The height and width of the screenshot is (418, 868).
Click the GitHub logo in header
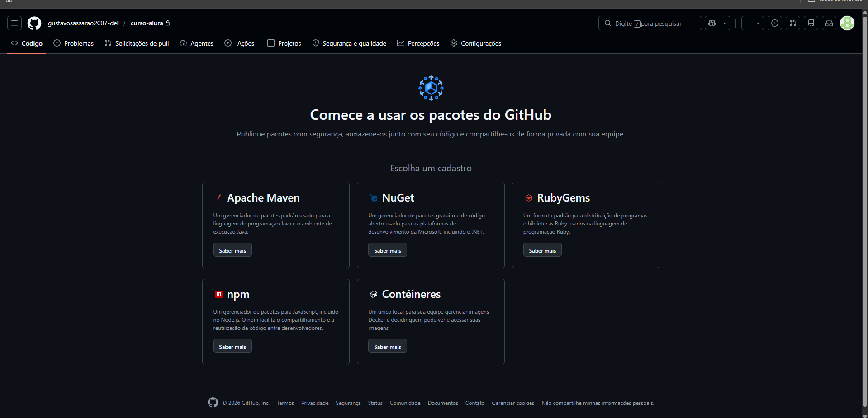34,23
